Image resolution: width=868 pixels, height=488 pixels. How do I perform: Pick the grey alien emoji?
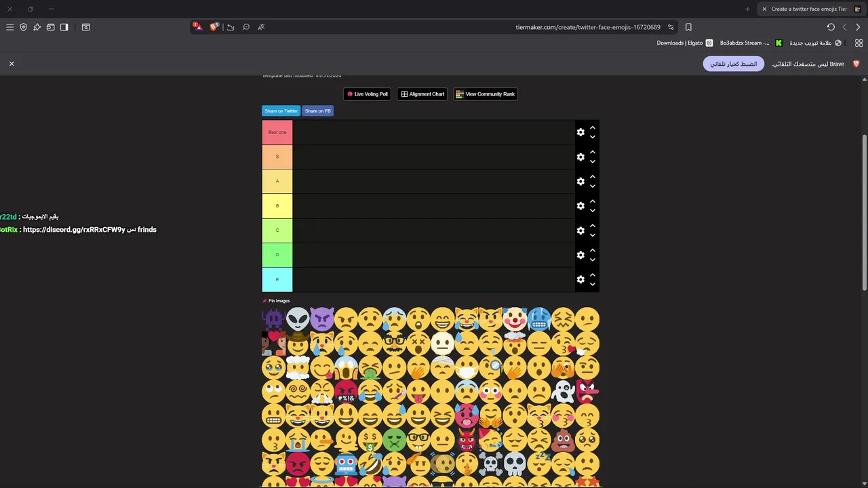point(298,319)
